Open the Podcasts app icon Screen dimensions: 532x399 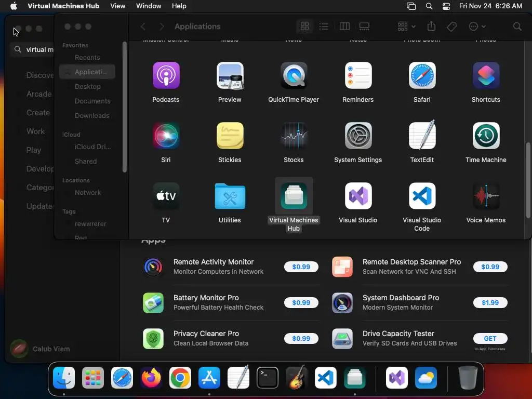click(166, 75)
